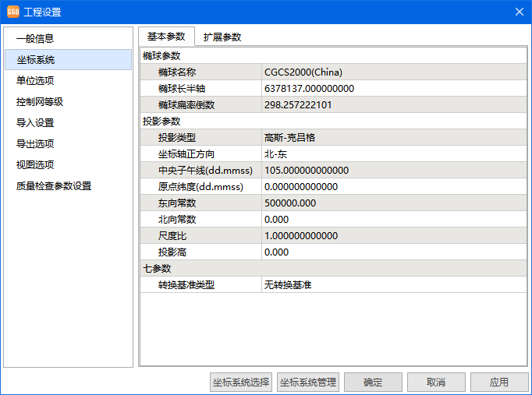
Task: Click the SGO application icon in title bar
Action: pyautogui.click(x=13, y=12)
